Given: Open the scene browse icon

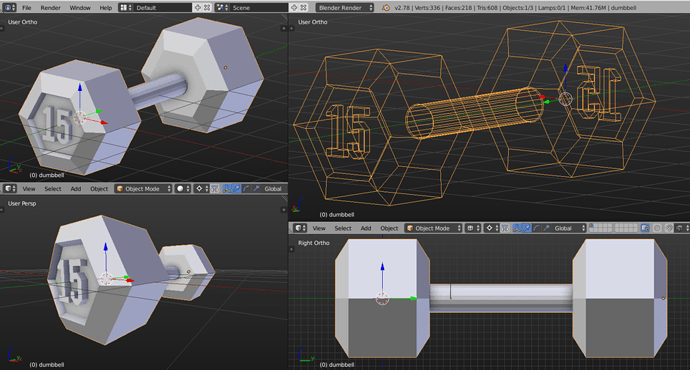Looking at the screenshot, I should 222,7.
